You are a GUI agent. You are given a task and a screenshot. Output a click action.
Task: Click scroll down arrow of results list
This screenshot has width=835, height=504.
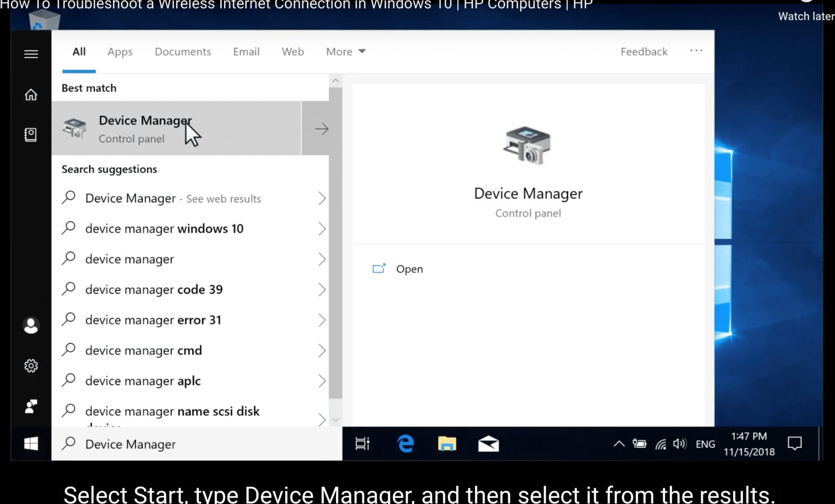click(x=335, y=420)
